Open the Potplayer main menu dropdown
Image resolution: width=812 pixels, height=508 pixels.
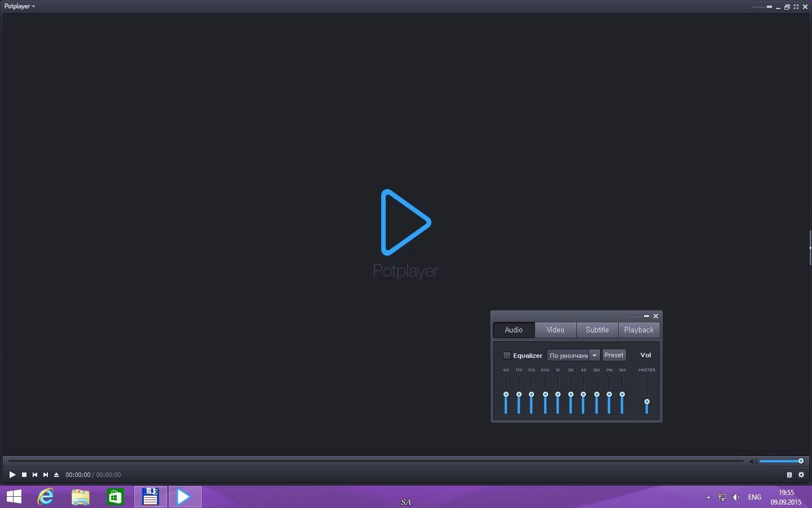(20, 7)
